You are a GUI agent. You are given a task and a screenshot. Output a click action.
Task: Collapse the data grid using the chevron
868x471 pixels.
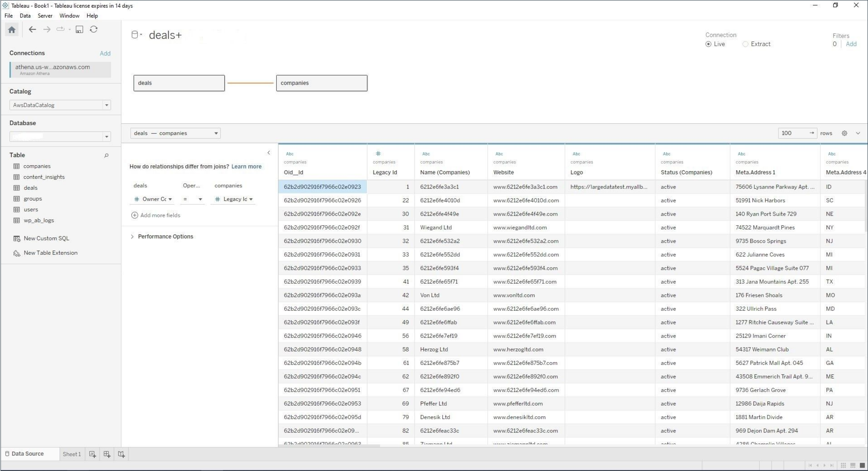point(858,133)
